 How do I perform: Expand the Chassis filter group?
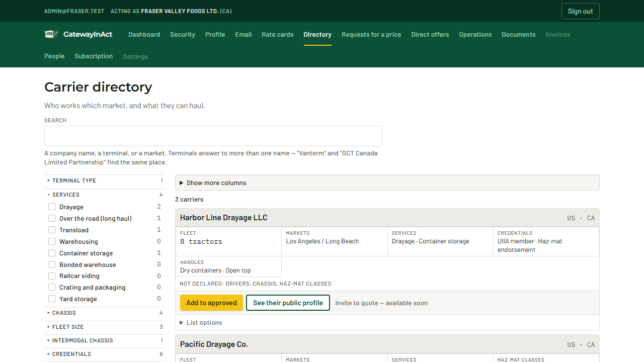[x=105, y=313]
